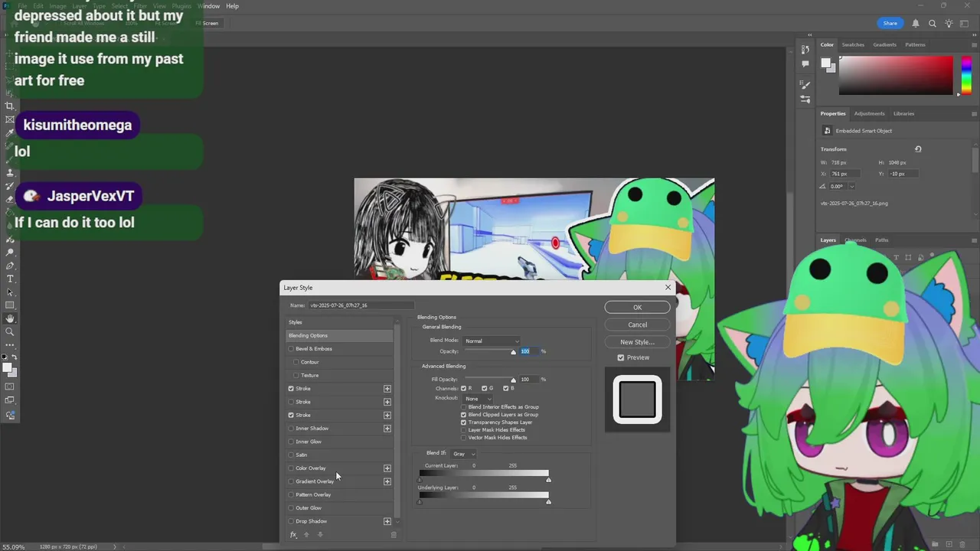Collapse right panels double-arrow

[975, 34]
